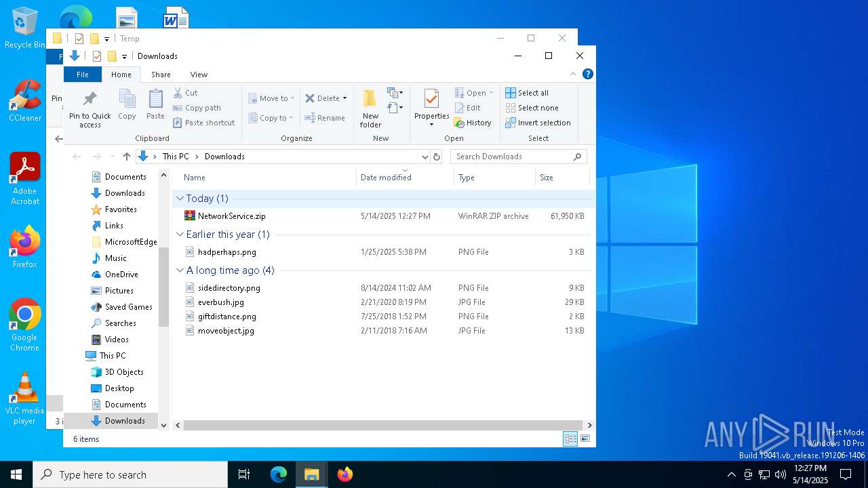This screenshot has width=868, height=488.
Task: Open Firefox from the taskbar
Action: (344, 474)
